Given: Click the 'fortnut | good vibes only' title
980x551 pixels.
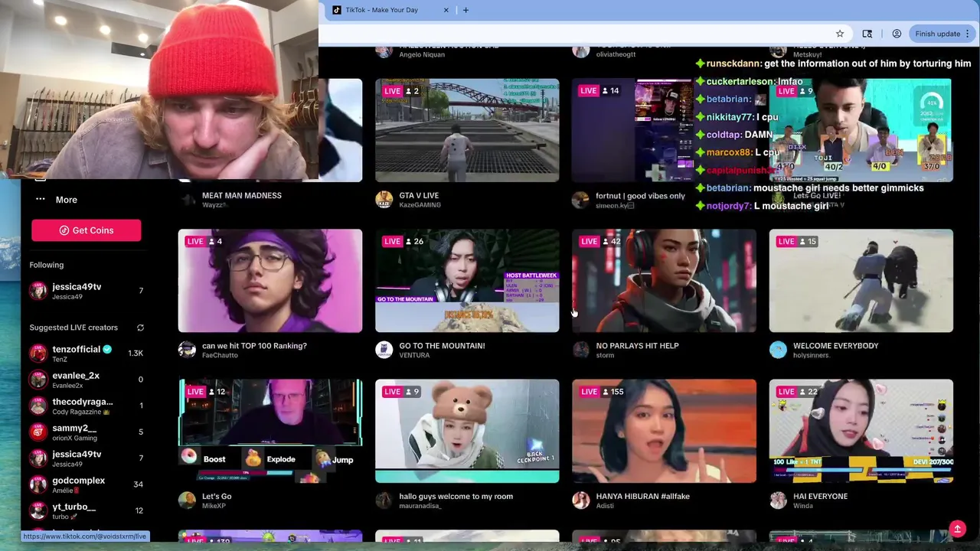Looking at the screenshot, I should point(641,195).
